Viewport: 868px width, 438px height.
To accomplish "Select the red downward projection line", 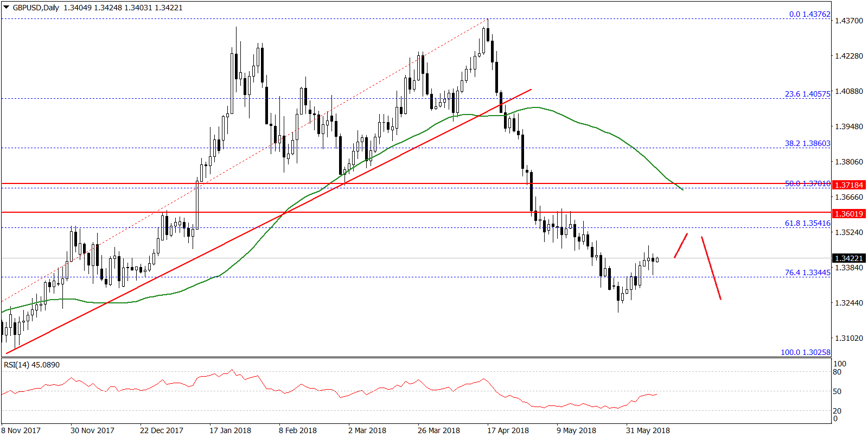I will [711, 268].
